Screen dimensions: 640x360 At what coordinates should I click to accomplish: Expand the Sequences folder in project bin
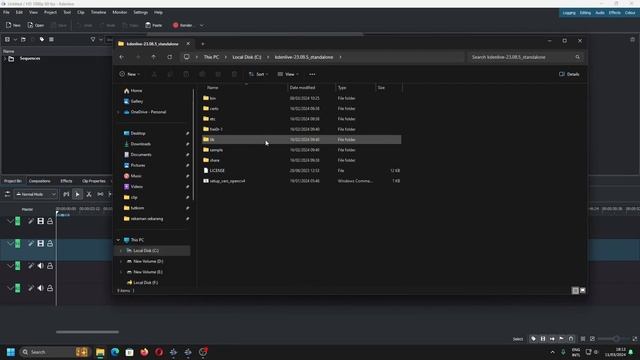4,59
